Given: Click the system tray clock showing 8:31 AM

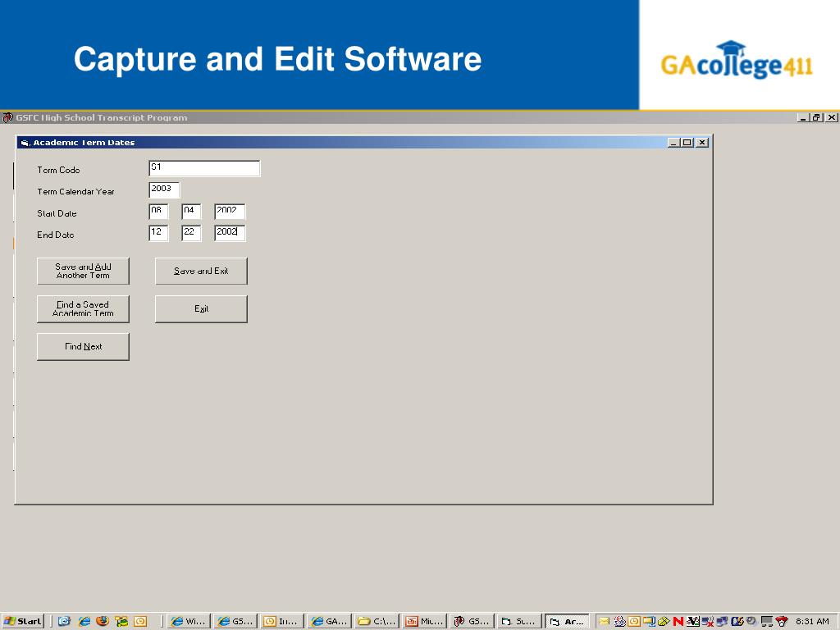Looking at the screenshot, I should point(812,622).
